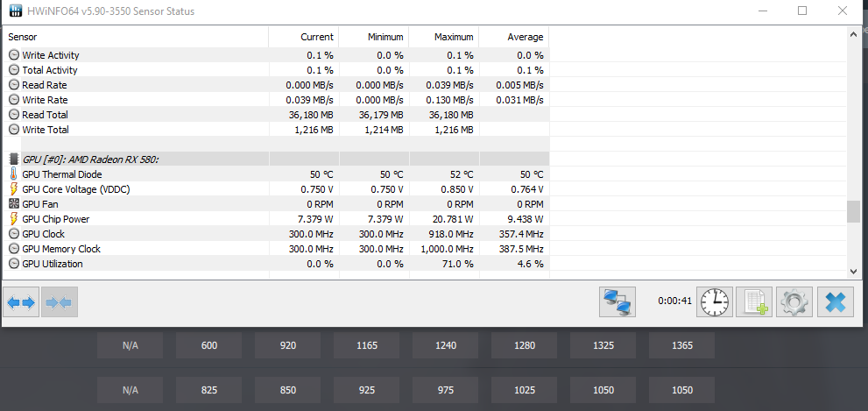Click the 0.764 V average value

coord(526,189)
